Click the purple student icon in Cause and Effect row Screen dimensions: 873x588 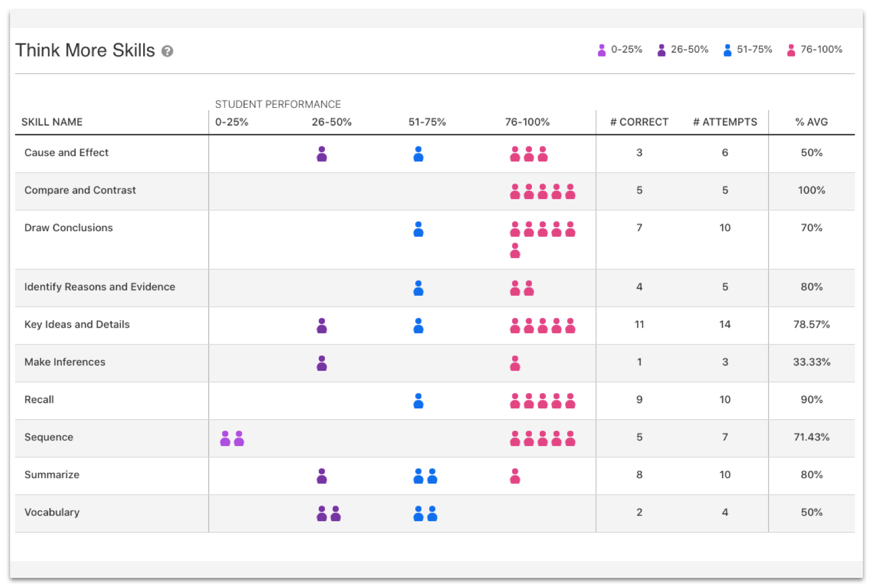[x=321, y=154]
